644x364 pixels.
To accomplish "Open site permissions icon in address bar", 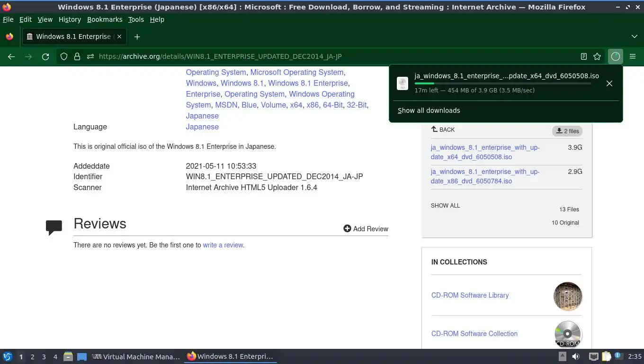I will coord(90,56).
